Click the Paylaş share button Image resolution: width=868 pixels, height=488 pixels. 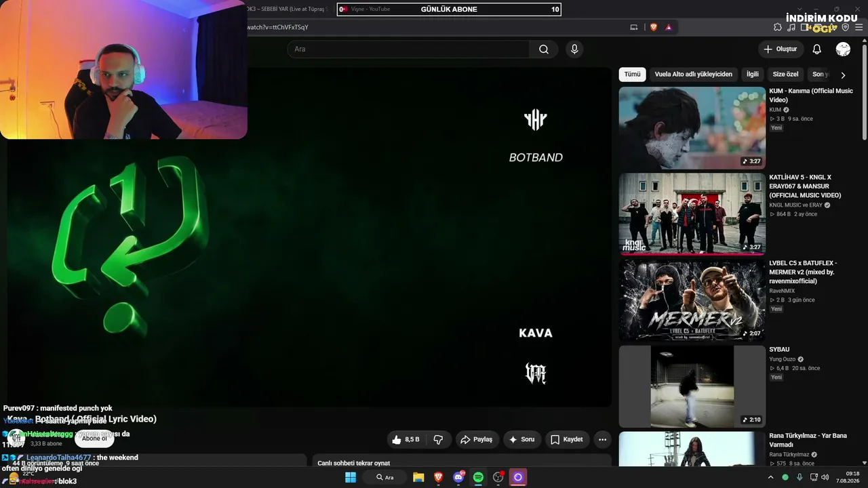pos(476,440)
